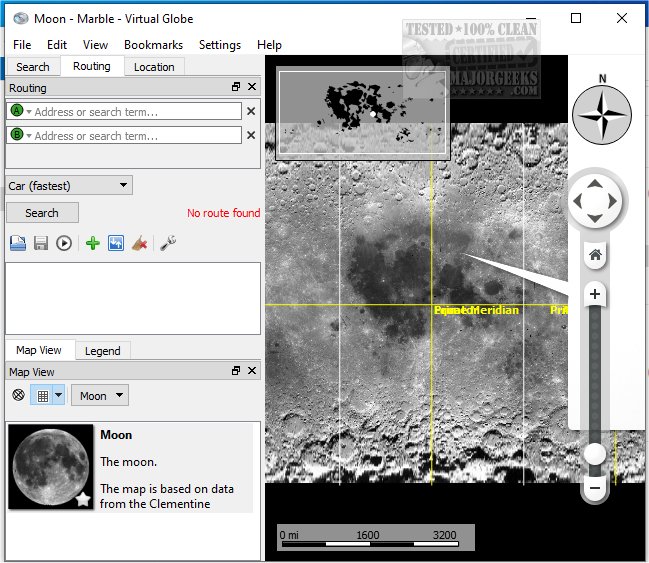649x563 pixels.
Task: Click the home button on map navigation
Action: click(595, 256)
